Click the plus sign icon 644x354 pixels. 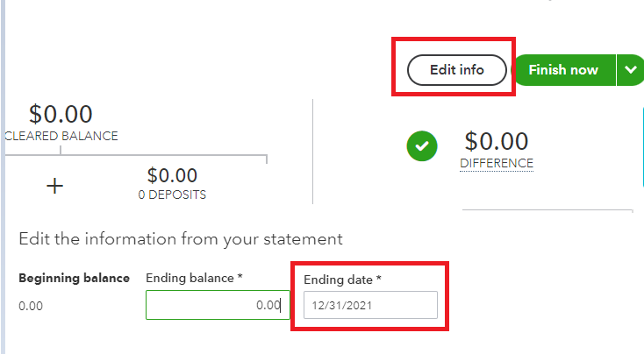54,186
